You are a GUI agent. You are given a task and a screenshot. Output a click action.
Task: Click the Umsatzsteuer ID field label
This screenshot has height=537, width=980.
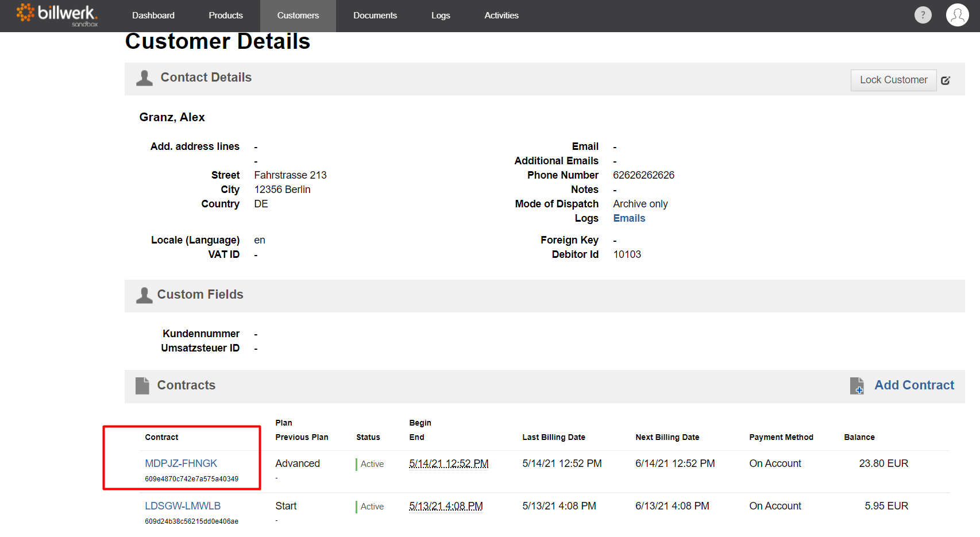tap(200, 348)
